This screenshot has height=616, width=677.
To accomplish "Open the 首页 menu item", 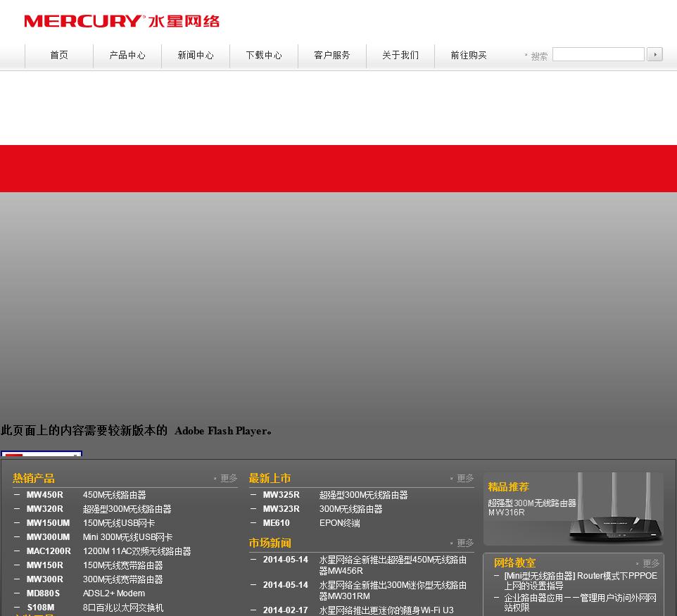I will point(59,56).
